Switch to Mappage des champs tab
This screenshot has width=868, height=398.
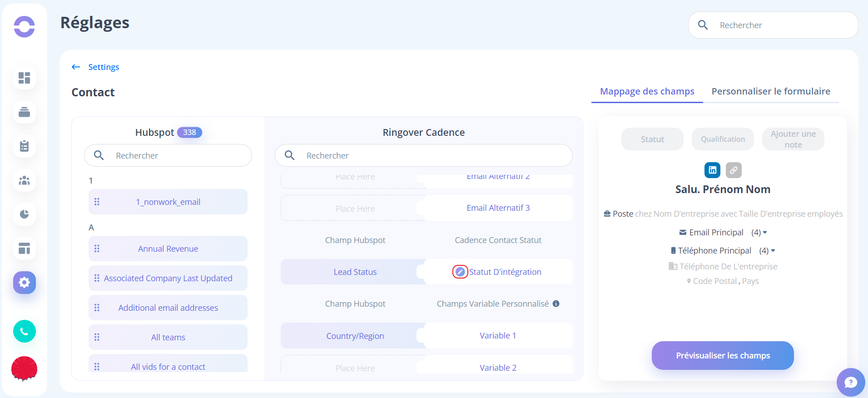647,91
